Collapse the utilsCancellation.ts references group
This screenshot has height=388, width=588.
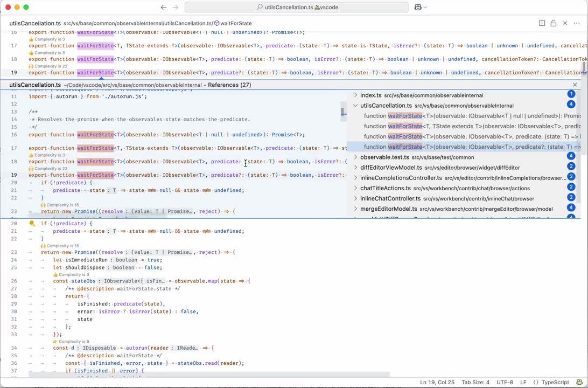tap(355, 106)
